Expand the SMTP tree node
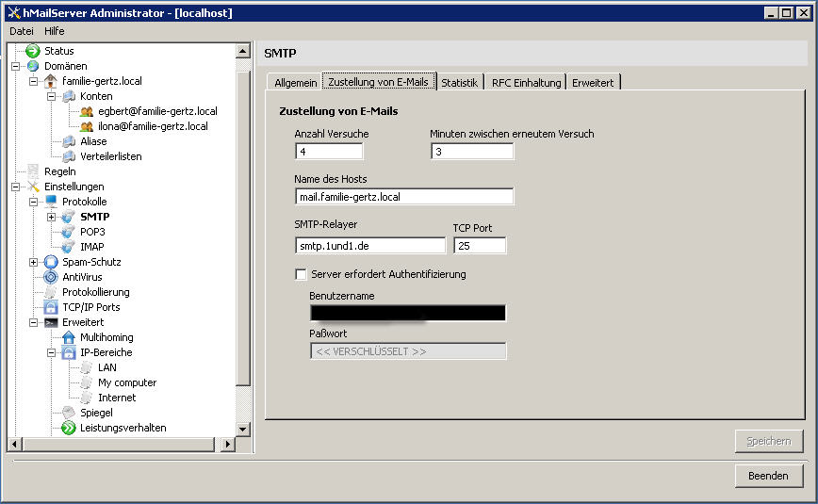 click(x=51, y=217)
